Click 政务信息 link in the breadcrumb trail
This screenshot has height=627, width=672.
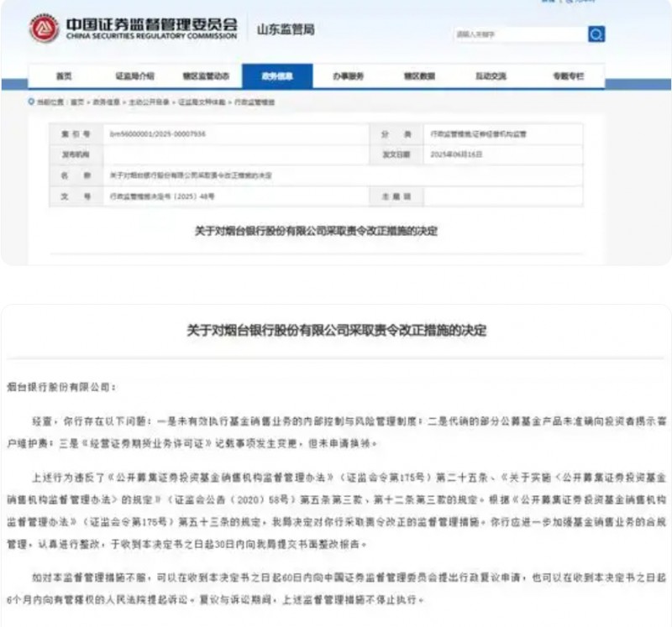tap(106, 102)
